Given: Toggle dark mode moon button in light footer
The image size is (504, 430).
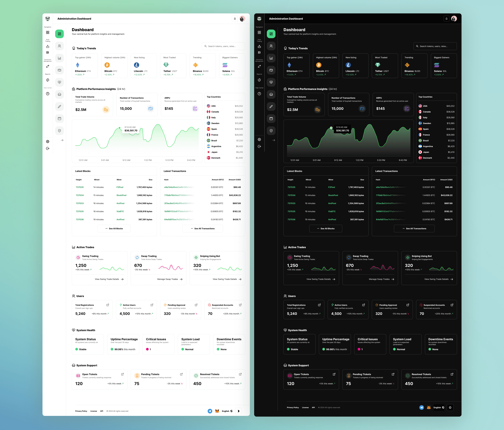Looking at the screenshot, I should [238, 411].
